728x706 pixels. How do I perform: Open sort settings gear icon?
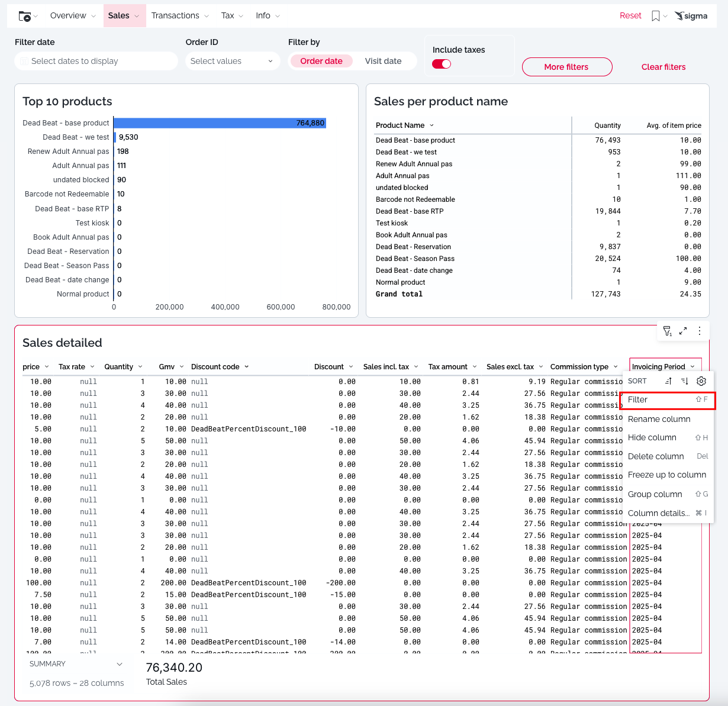coord(701,381)
